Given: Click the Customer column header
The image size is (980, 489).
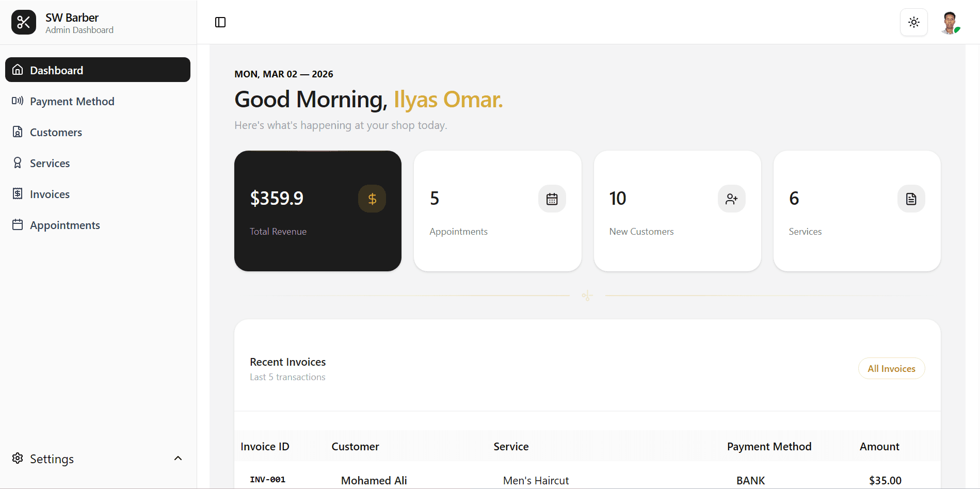Looking at the screenshot, I should 355,447.
